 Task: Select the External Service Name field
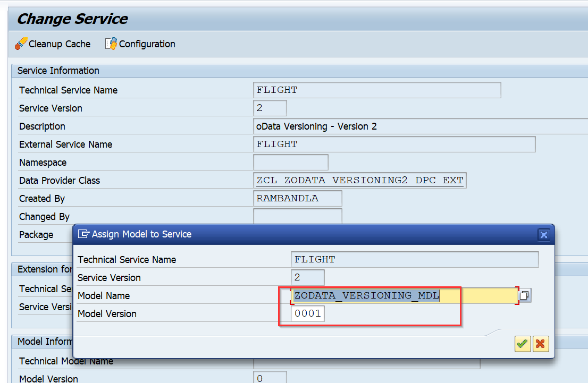tap(393, 144)
